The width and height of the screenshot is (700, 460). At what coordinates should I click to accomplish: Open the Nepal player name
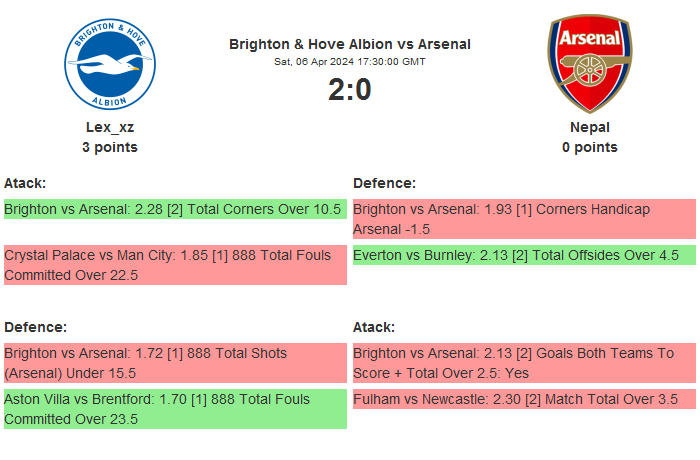[x=590, y=127]
